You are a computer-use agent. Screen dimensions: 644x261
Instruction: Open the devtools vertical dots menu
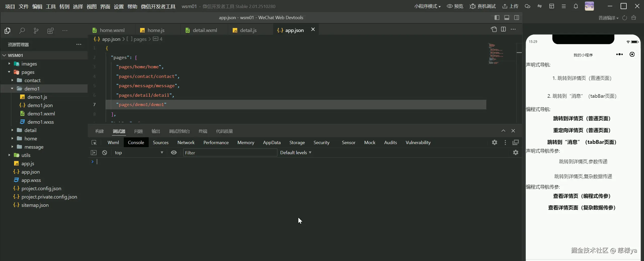point(505,143)
